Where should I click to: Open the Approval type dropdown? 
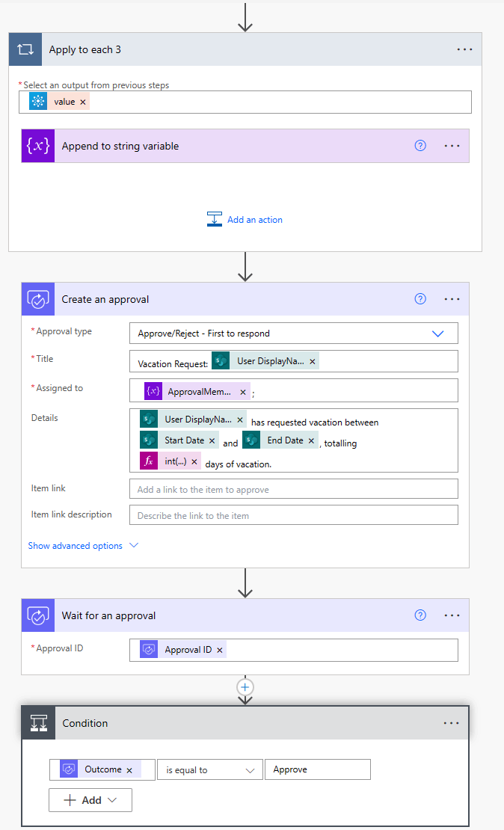tap(437, 333)
